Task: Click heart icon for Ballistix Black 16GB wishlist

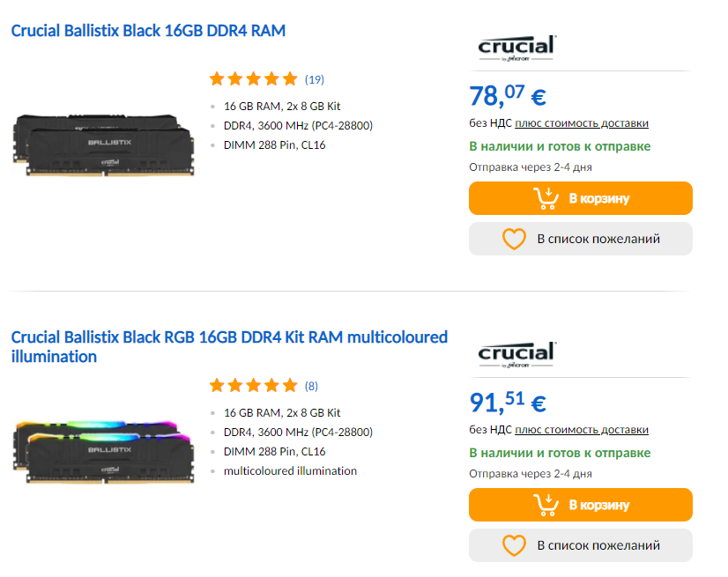Action: coord(514,239)
